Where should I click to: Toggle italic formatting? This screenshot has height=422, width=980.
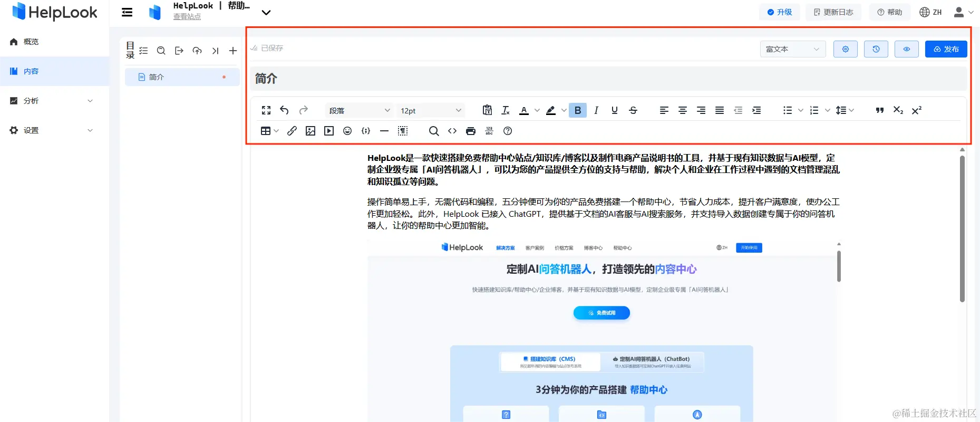tap(596, 110)
